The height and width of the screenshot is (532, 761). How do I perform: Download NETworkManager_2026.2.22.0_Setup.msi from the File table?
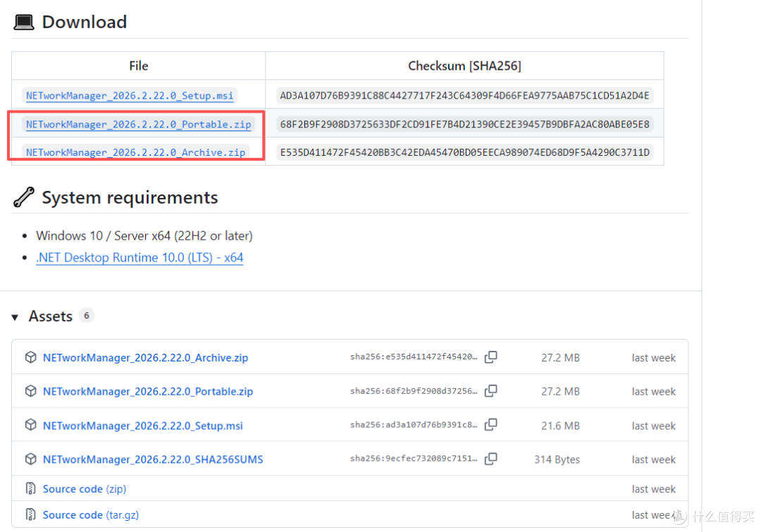130,96
